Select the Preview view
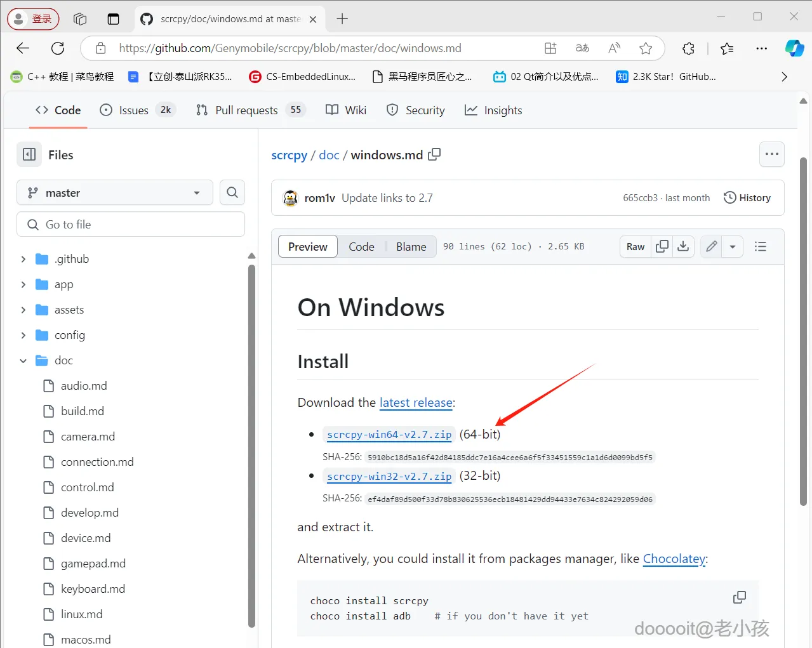 [x=308, y=246]
